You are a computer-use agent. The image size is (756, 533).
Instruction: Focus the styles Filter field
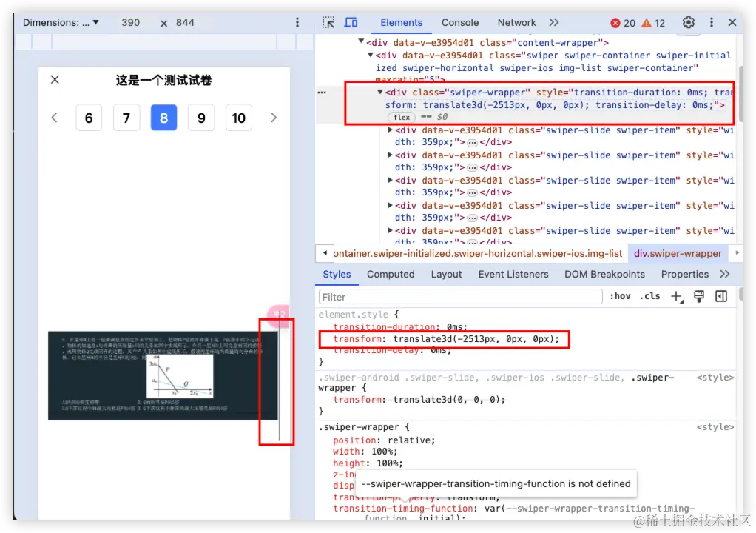click(x=460, y=297)
